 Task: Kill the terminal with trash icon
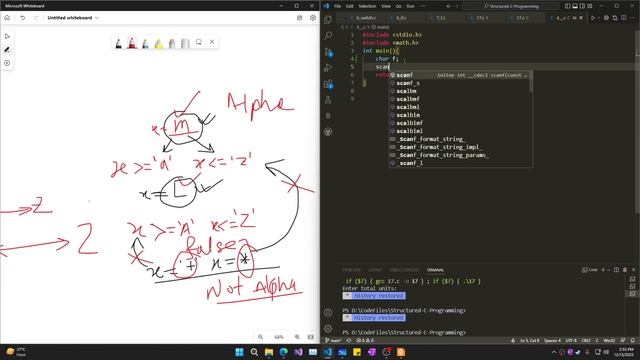(x=625, y=270)
